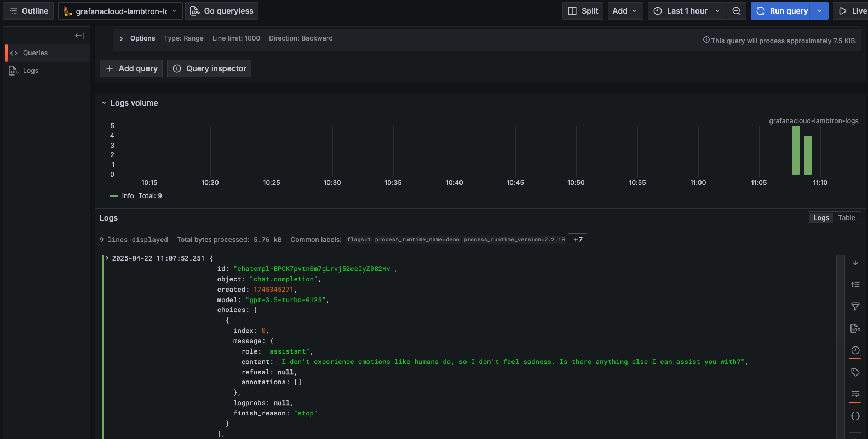Click the log sort order icon

[x=855, y=285]
